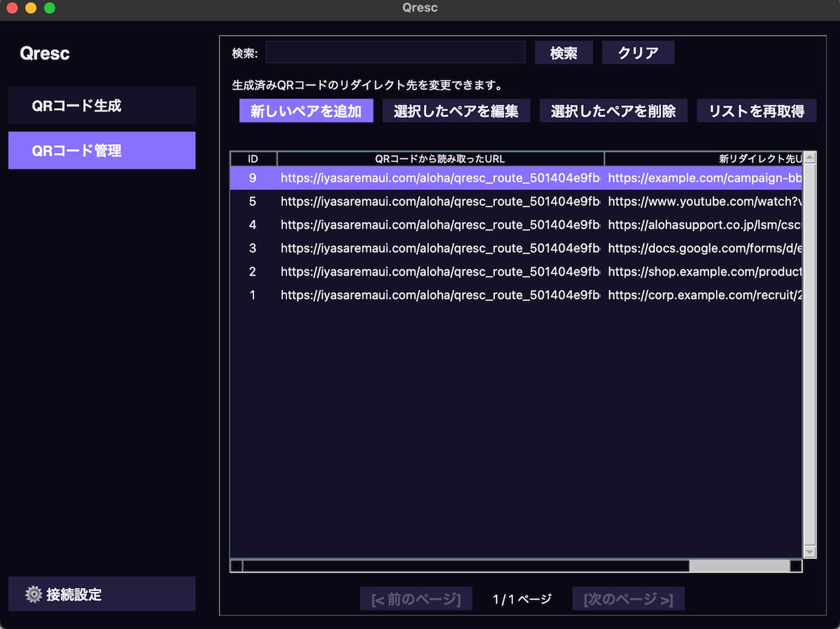Click the QRコードから読み取ったURL column header

[x=441, y=159]
